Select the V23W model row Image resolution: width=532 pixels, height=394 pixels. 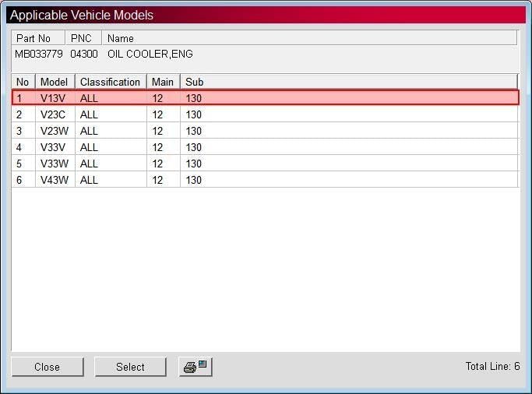pos(266,131)
